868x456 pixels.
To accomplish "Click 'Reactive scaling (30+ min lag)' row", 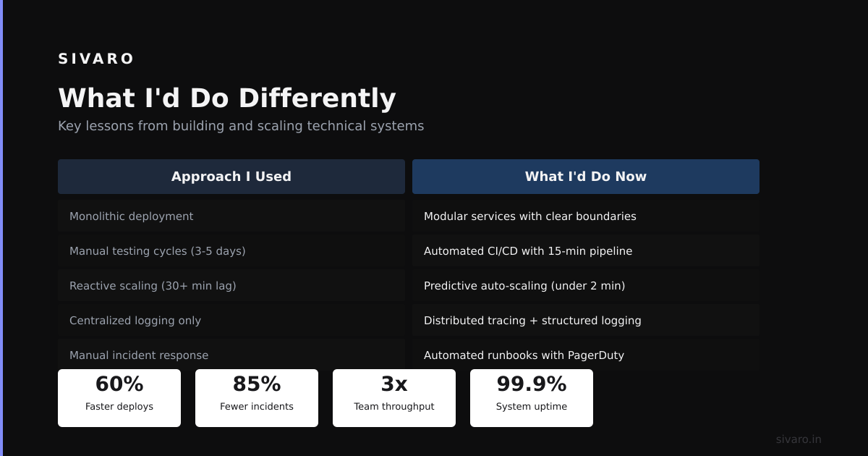I will 231,286.
